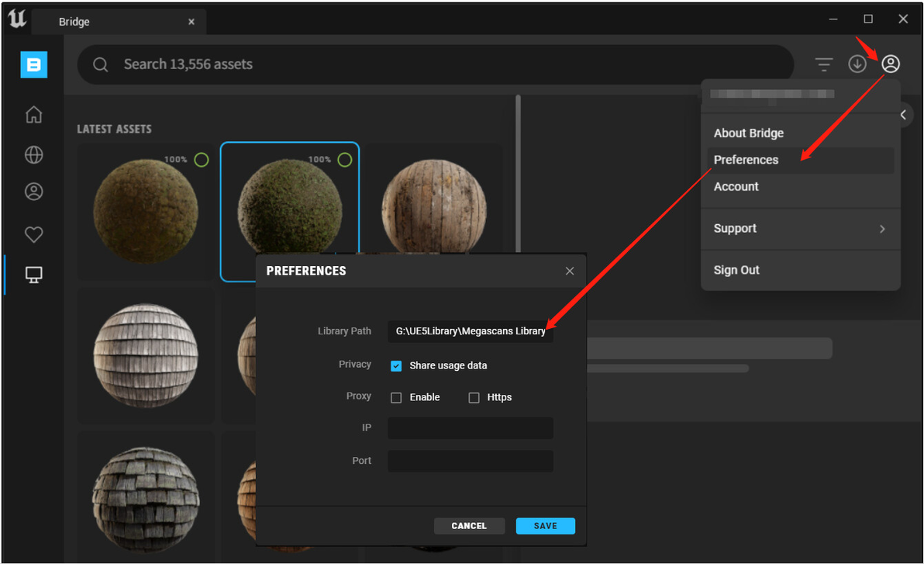The width and height of the screenshot is (924, 564).
Task: Select the sidebar user profile icon
Action: pos(33,192)
